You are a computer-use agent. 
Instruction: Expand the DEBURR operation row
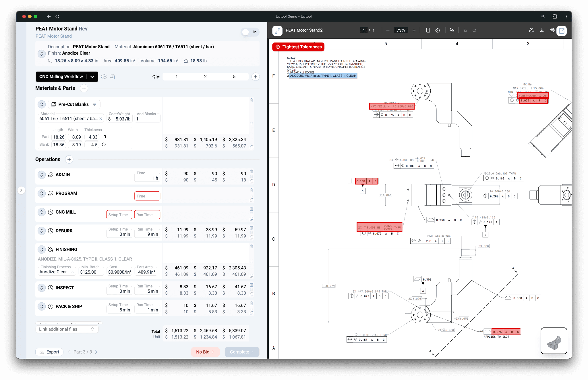coord(42,231)
